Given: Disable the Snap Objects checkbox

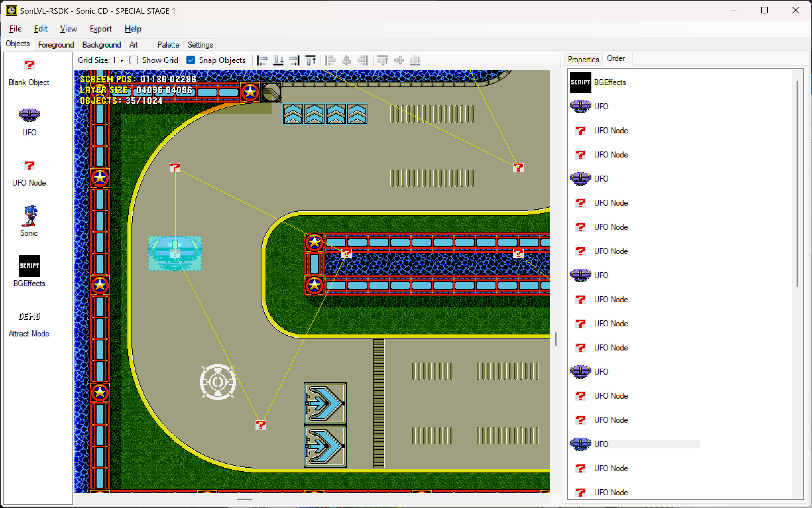Looking at the screenshot, I should point(191,60).
